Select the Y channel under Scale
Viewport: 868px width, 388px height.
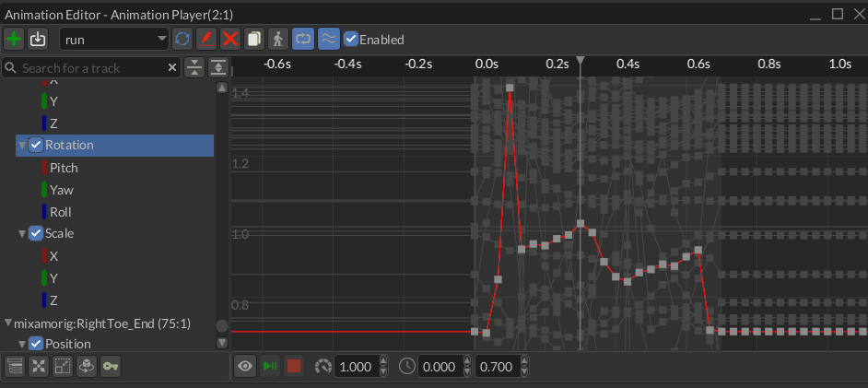click(x=53, y=277)
